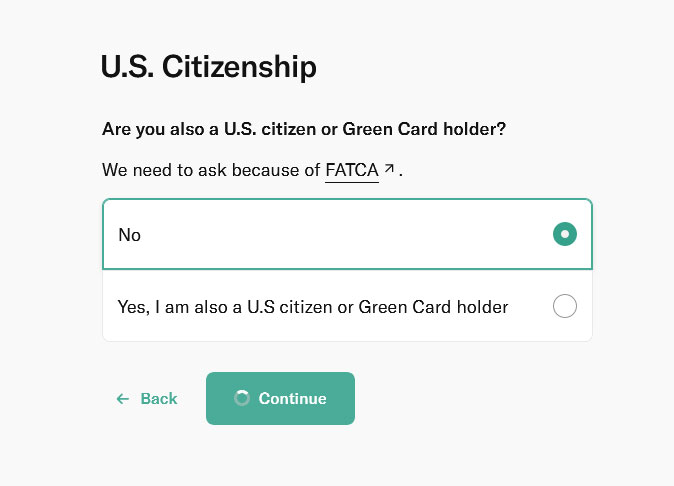Click the "We need to ask because of" text
Screen dimensions: 674x486
point(211,170)
